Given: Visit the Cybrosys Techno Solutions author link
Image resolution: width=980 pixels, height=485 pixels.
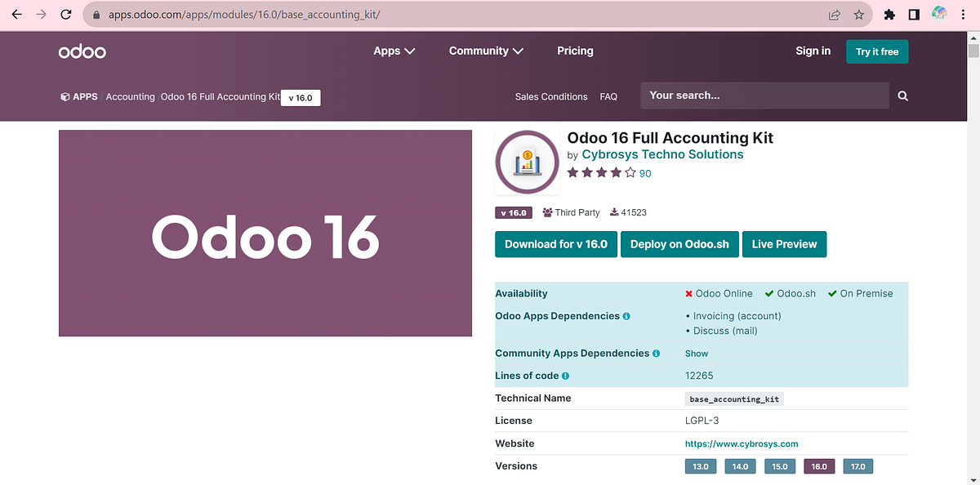Looking at the screenshot, I should pos(662,154).
